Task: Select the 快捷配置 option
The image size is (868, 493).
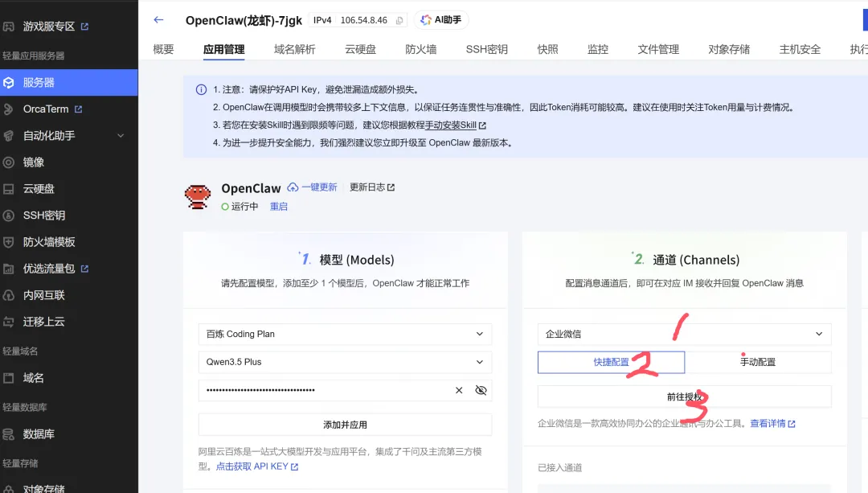Action: pyautogui.click(x=611, y=362)
